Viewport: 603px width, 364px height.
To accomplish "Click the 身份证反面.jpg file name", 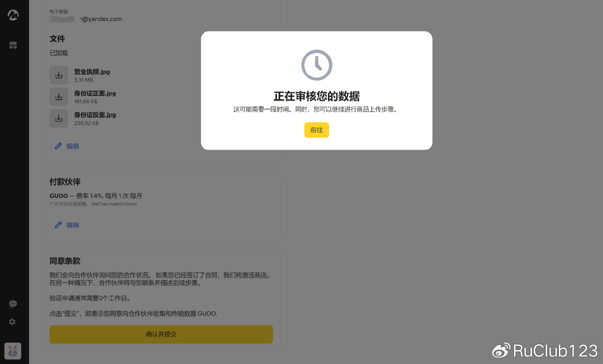I will [95, 115].
